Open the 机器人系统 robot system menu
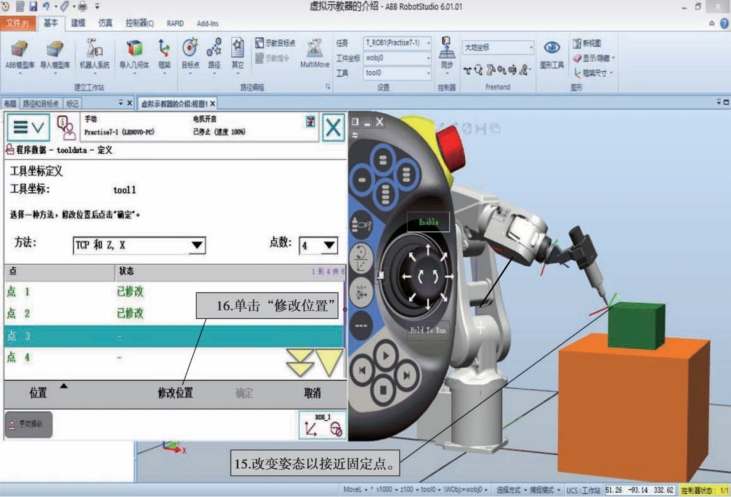The width and height of the screenshot is (731, 497). tap(94, 55)
